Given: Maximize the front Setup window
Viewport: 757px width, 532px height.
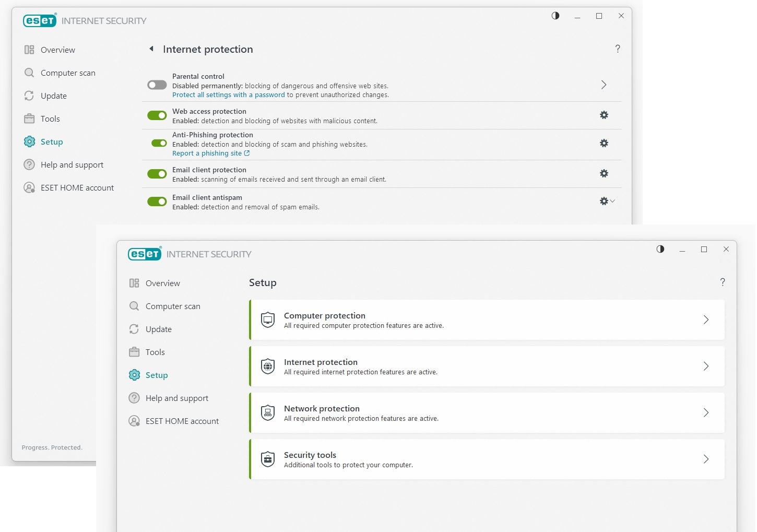Looking at the screenshot, I should 704,250.
